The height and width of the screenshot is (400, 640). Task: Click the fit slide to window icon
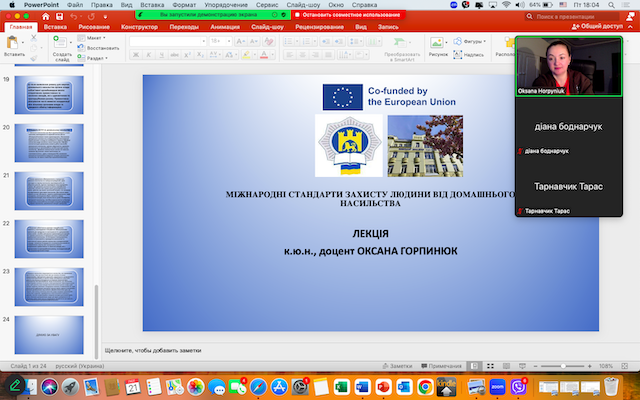624,366
